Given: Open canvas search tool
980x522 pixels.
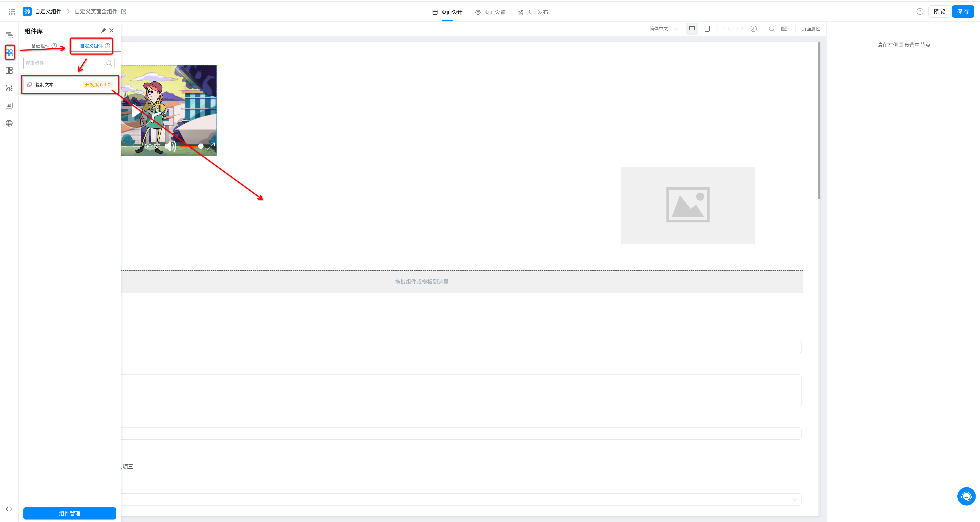Looking at the screenshot, I should click(772, 29).
